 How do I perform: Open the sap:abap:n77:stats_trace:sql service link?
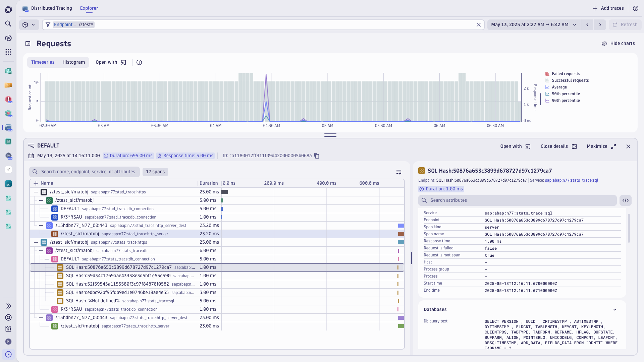click(571, 180)
